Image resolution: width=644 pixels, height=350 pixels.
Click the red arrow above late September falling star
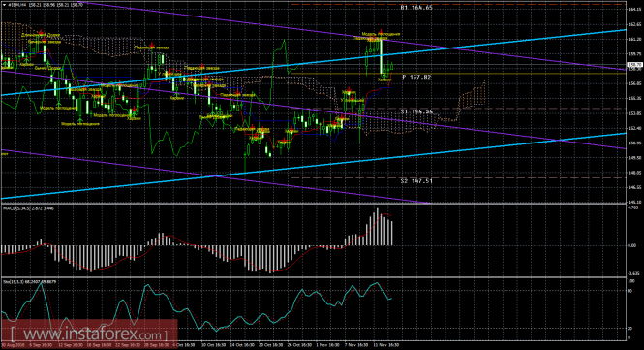152,45
